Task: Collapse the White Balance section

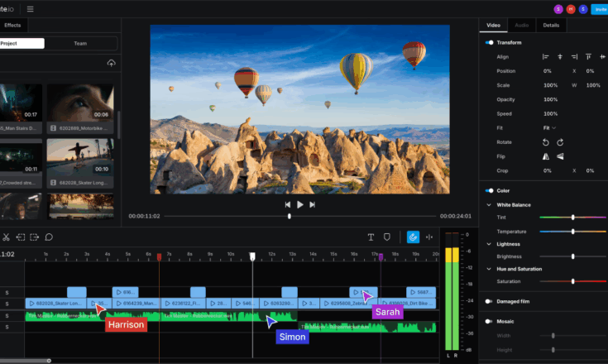Action: [x=490, y=204]
